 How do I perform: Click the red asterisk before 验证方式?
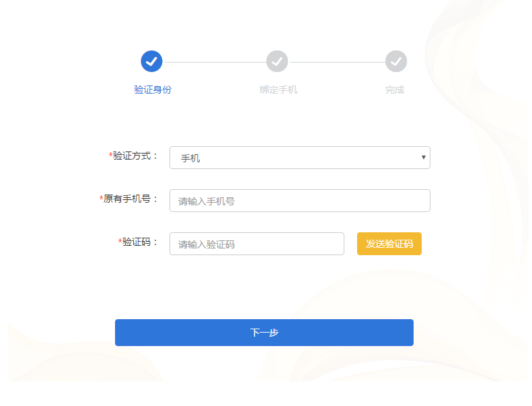110,156
